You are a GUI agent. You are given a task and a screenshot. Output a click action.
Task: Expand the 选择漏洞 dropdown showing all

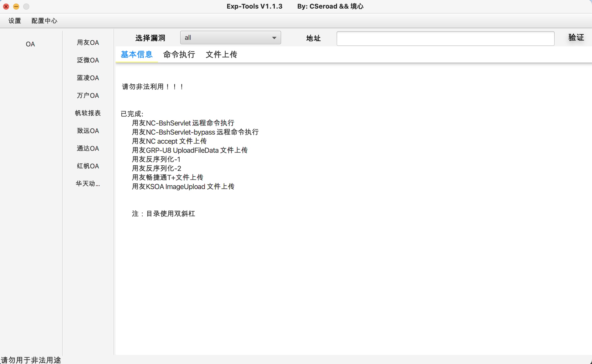(x=227, y=38)
